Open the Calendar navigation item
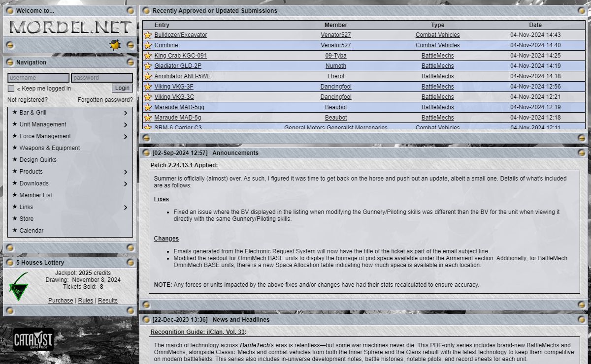591x364 pixels. click(32, 231)
